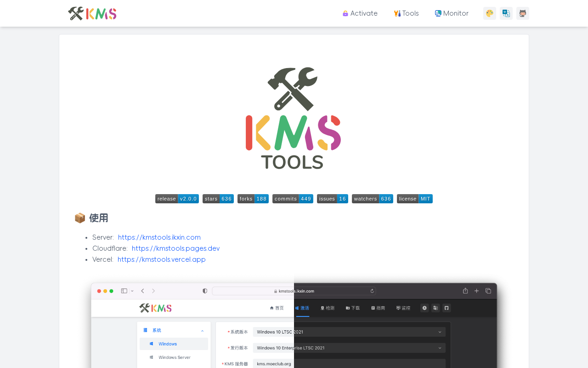Click the forks 188 badge

pos(253,199)
